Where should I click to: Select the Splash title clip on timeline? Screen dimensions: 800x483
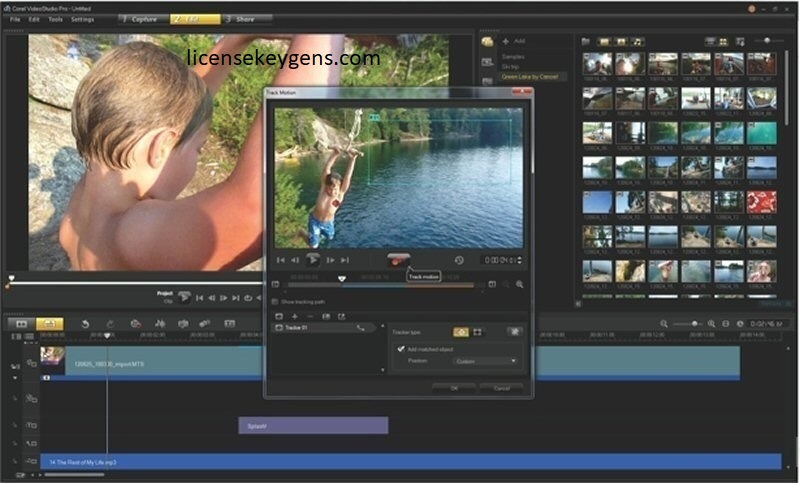(x=313, y=425)
